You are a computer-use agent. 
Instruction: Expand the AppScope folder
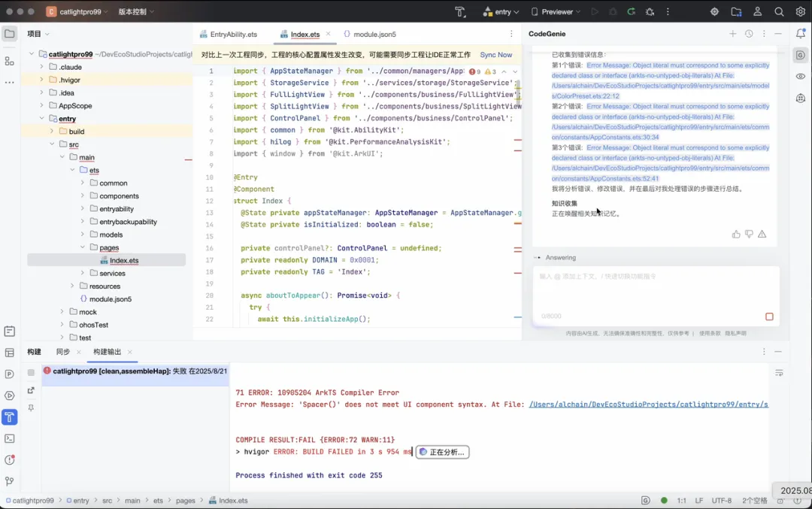click(42, 105)
